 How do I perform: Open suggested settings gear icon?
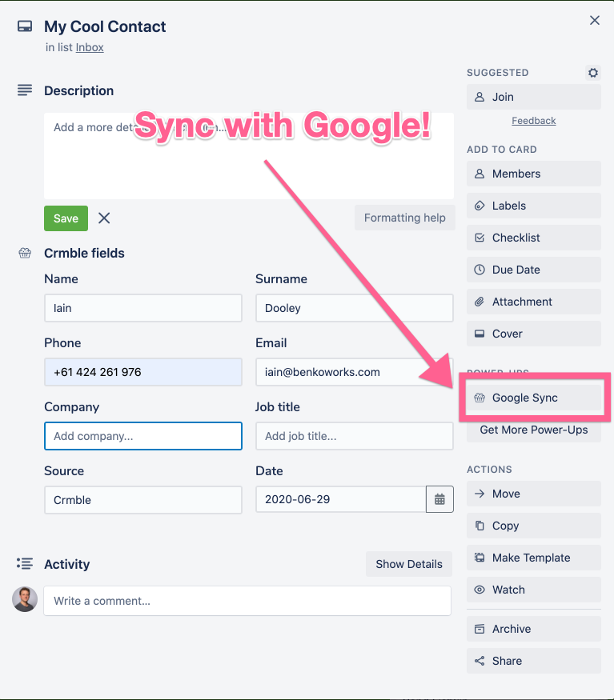(x=593, y=73)
